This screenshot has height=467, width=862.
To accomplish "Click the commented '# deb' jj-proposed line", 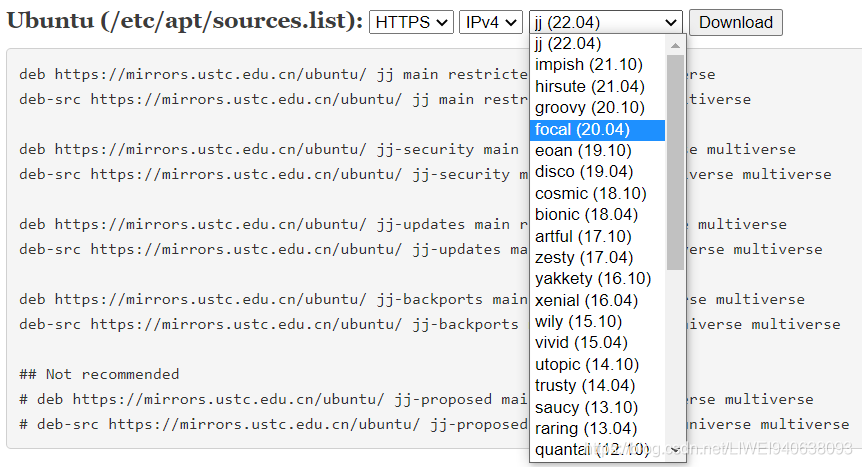I will tap(416, 399).
